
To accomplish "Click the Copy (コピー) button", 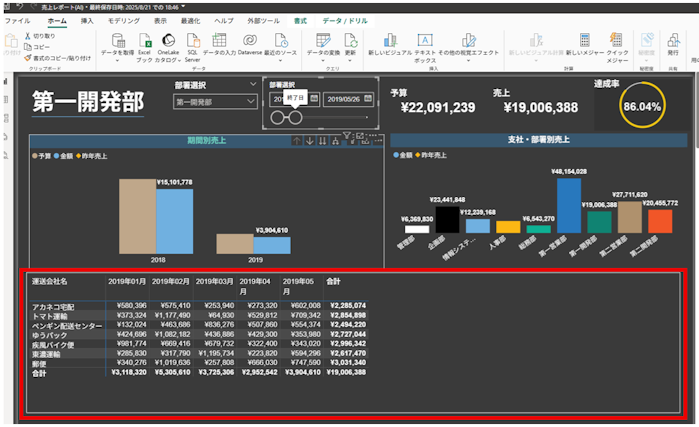I will (40, 46).
